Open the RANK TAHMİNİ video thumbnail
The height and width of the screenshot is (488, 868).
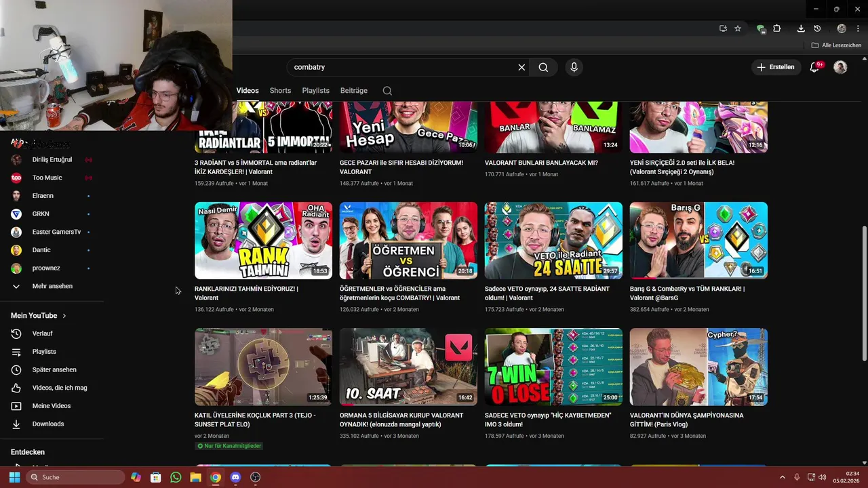263,241
